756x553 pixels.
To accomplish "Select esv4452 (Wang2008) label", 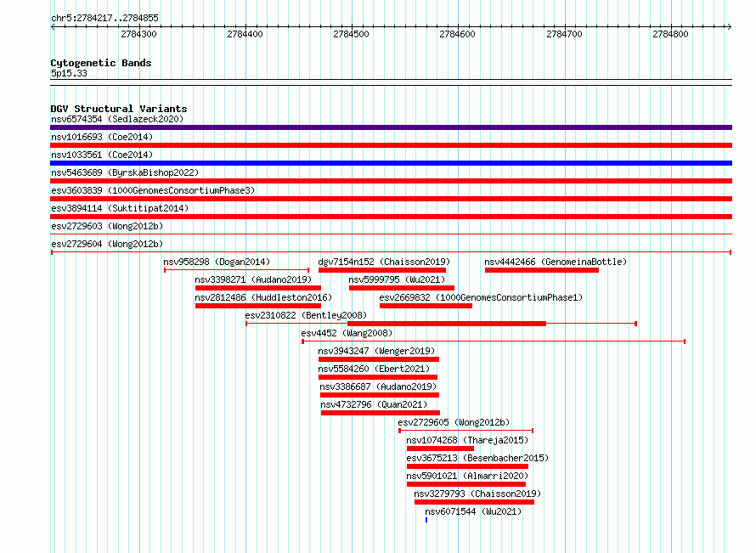I will [347, 333].
